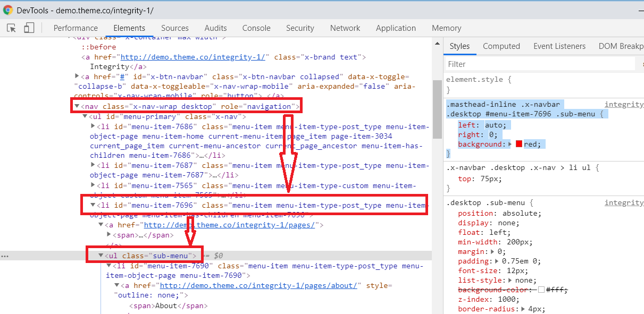Select the ::before pseudo-element row
644x314 pixels.
tap(98, 47)
